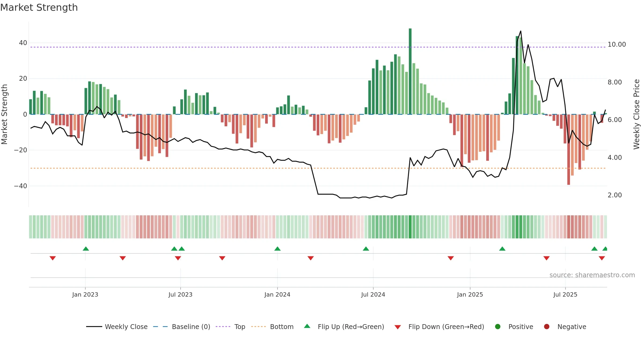Select the Flip Up marker just before Jul 2024
The width and height of the screenshot is (644, 362).
point(366,249)
